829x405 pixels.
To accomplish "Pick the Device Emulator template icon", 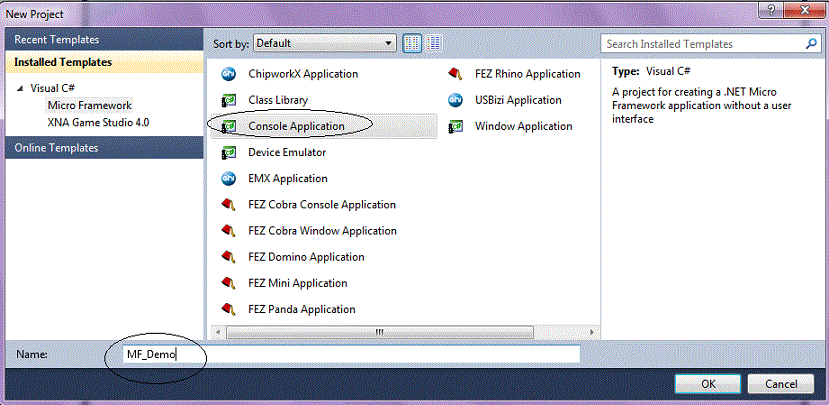I will 228,152.
